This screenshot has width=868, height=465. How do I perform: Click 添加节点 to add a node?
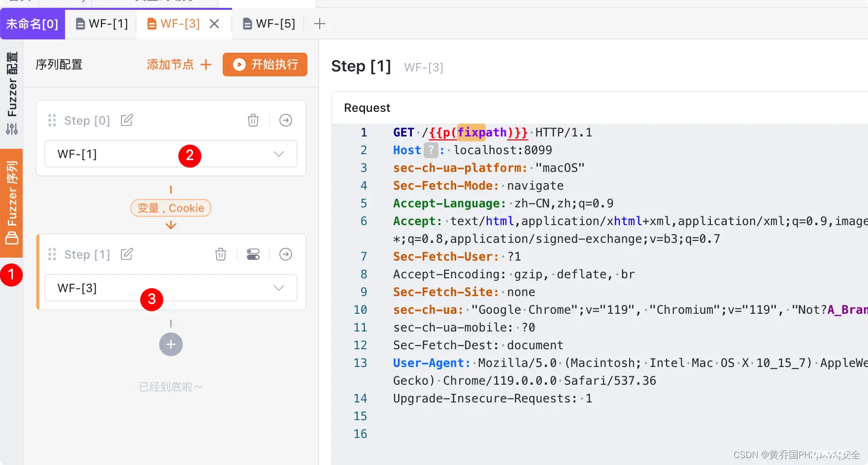tap(179, 65)
